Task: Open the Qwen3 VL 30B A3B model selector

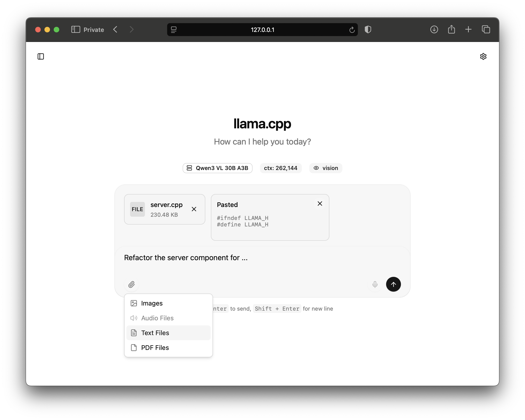Action: [217, 168]
